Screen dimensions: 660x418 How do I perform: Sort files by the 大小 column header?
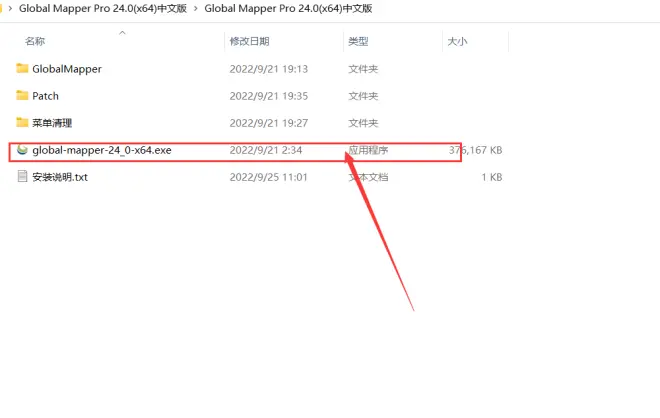pyautogui.click(x=457, y=42)
